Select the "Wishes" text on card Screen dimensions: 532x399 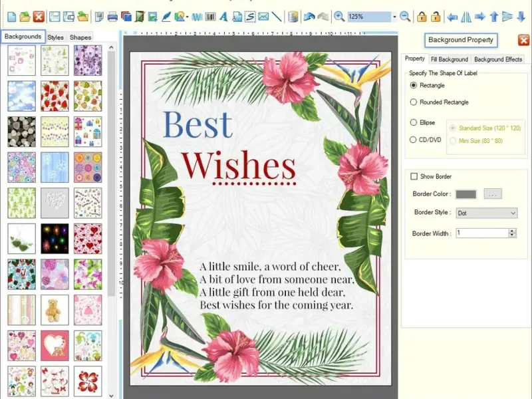[239, 166]
